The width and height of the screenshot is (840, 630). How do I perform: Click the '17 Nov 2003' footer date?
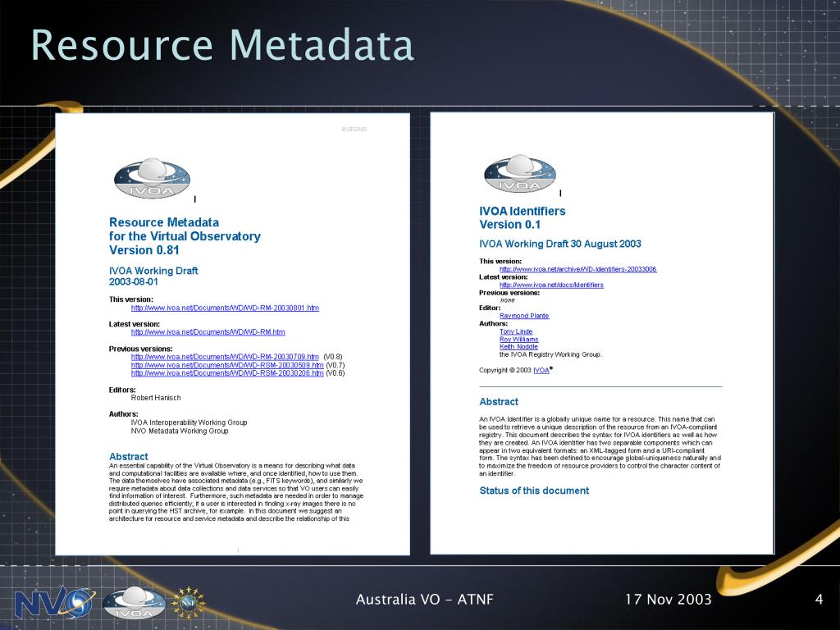tap(669, 600)
